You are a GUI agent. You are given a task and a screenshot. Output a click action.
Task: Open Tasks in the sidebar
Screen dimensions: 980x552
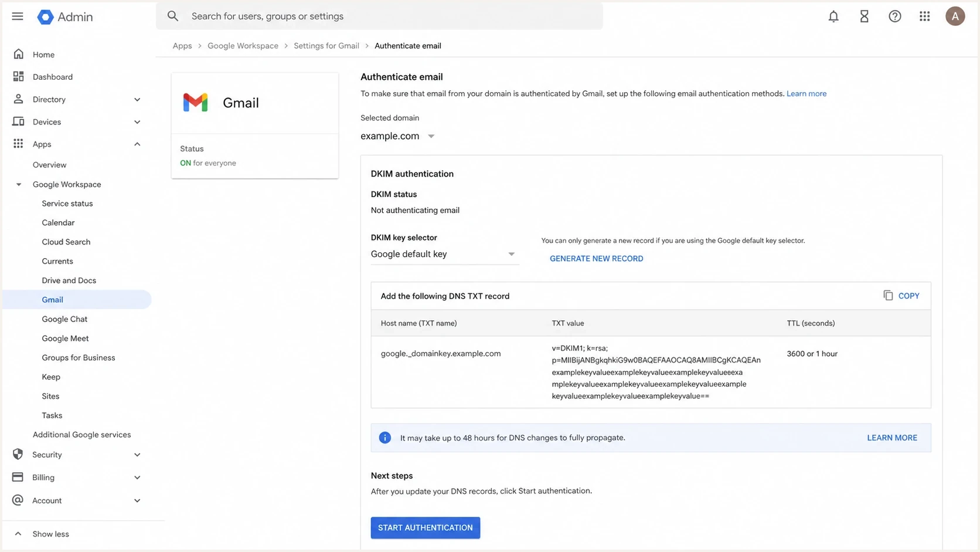[52, 415]
